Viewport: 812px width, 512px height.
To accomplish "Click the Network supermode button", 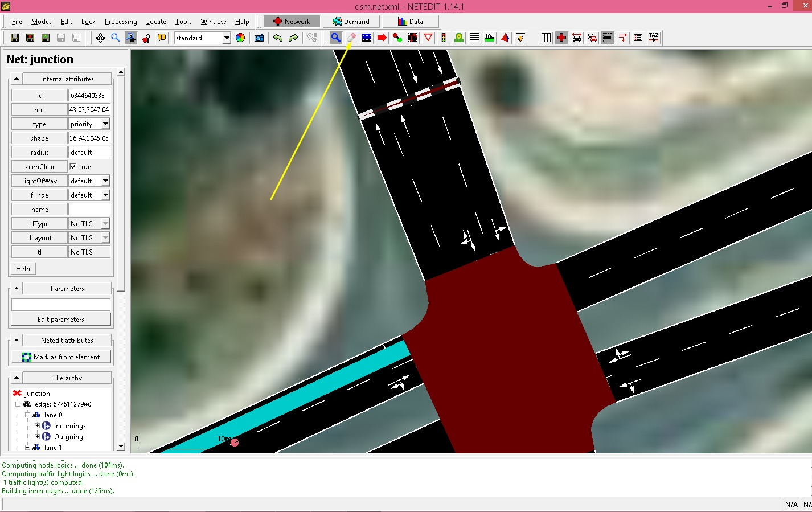I will point(291,21).
